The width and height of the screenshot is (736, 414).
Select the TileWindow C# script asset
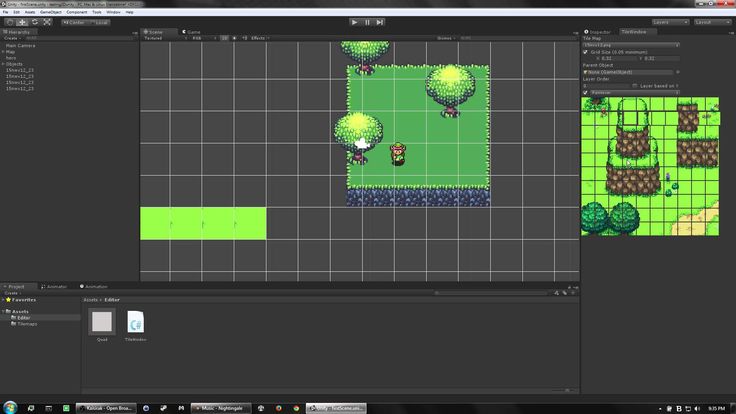pos(136,324)
